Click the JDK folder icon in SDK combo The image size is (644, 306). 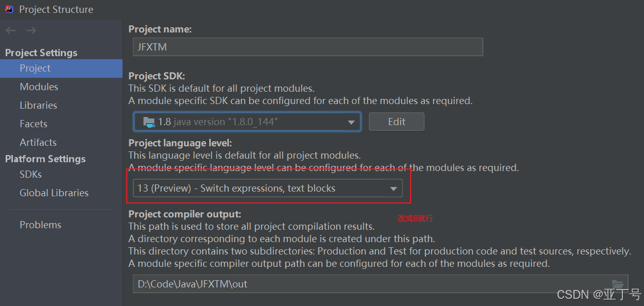[x=149, y=122]
